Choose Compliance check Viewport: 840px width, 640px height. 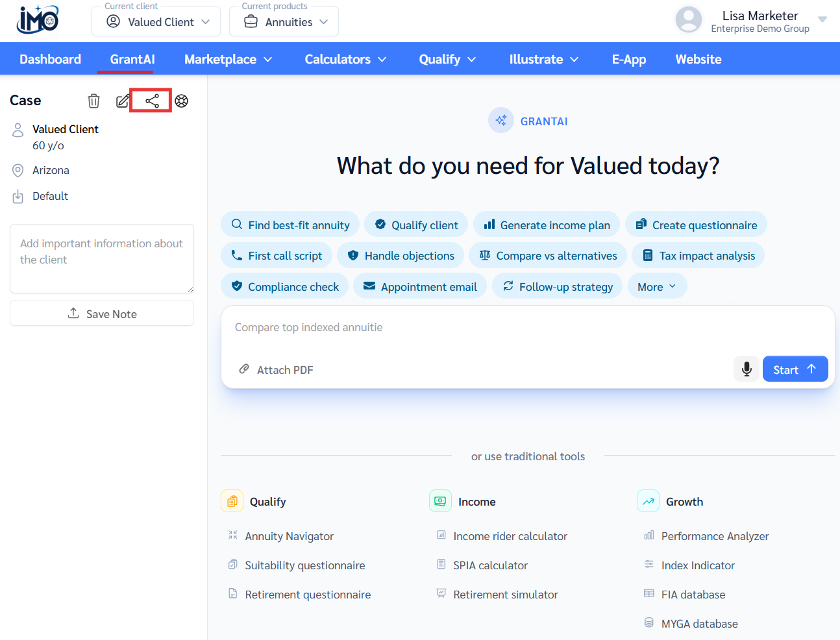tap(285, 286)
